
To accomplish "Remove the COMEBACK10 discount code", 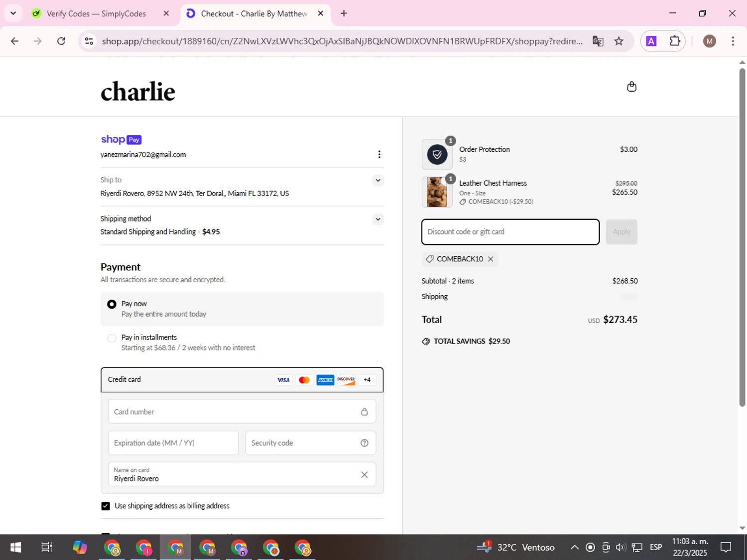I will click(x=491, y=259).
